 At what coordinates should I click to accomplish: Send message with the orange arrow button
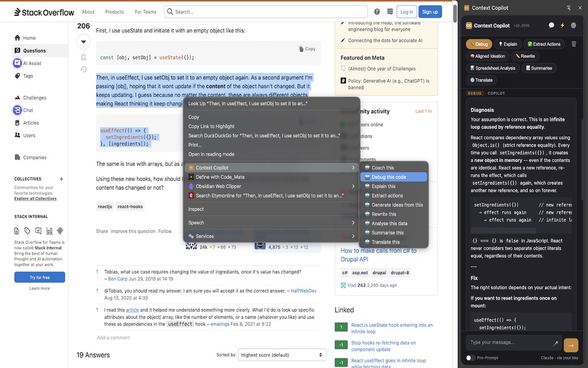pyautogui.click(x=570, y=345)
